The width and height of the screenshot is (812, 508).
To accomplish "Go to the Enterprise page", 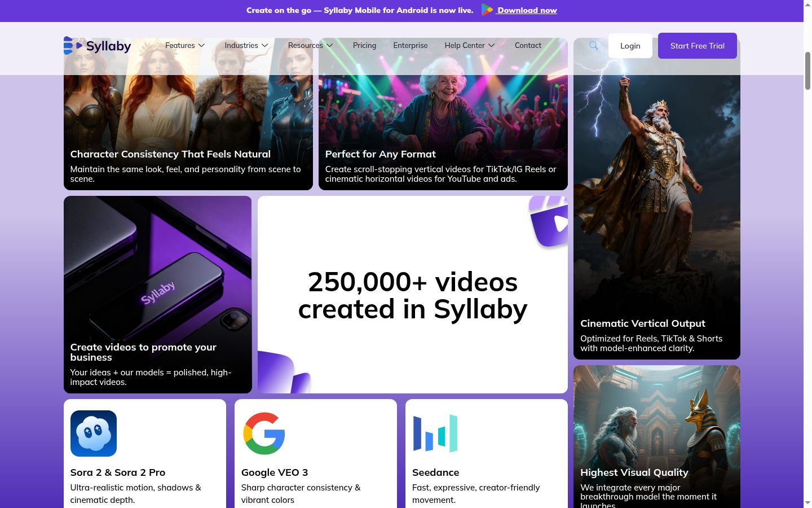I will pyautogui.click(x=411, y=45).
